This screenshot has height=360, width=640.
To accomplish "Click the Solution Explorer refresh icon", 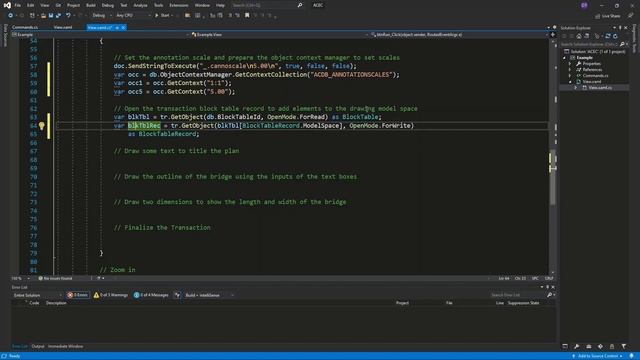I will (x=615, y=36).
